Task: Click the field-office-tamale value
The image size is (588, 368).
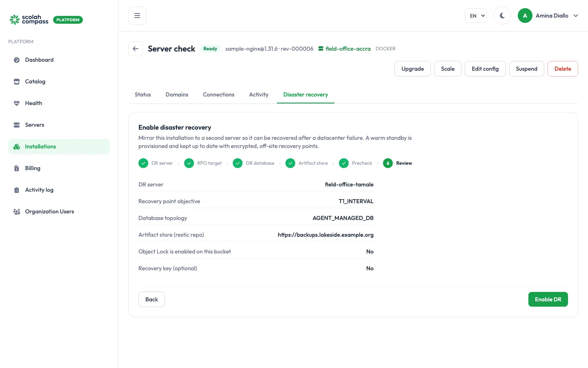Action: [349, 184]
